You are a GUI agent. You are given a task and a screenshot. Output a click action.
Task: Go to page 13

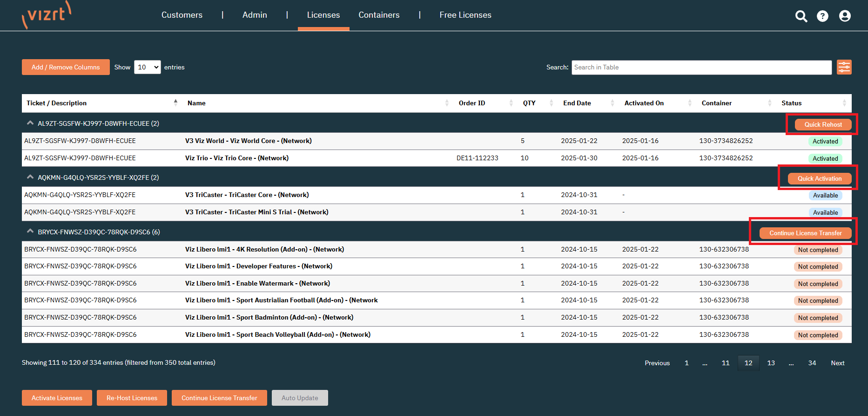tap(771, 363)
